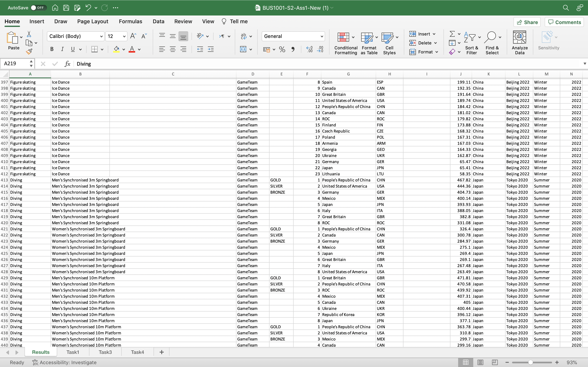The height and width of the screenshot is (367, 588).
Task: Apply bold formatting
Action: [52, 49]
